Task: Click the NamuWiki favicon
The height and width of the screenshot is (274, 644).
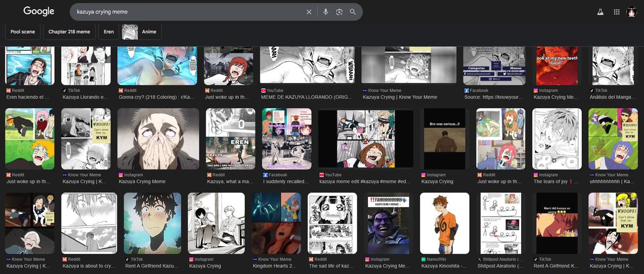Action: (423, 260)
